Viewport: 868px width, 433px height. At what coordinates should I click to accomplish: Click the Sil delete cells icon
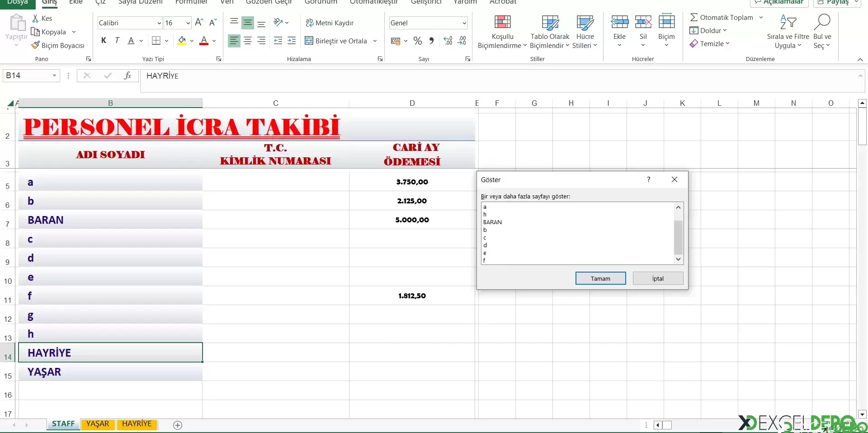(x=643, y=22)
